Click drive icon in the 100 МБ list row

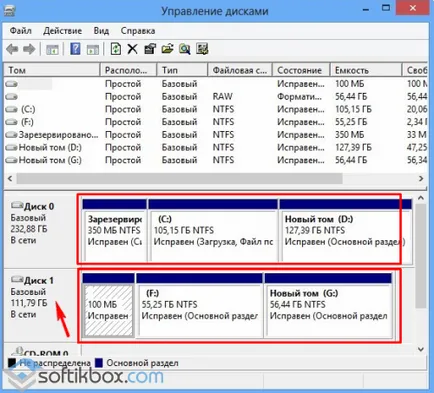tap(11, 84)
